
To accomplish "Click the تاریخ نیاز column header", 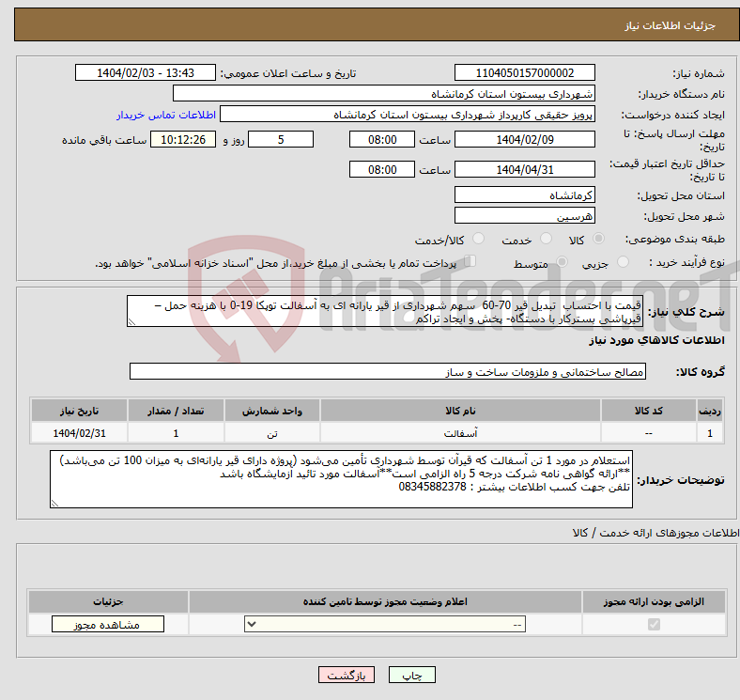I will [x=79, y=411].
